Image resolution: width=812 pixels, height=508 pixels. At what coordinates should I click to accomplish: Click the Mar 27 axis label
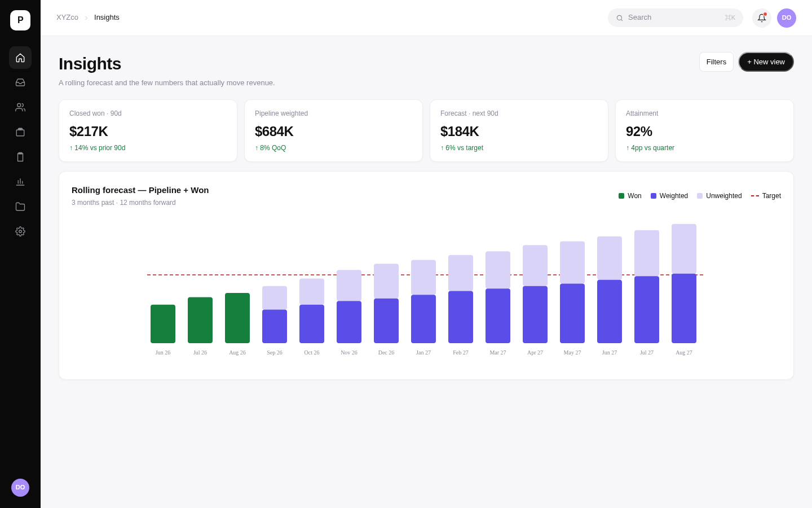[498, 353]
